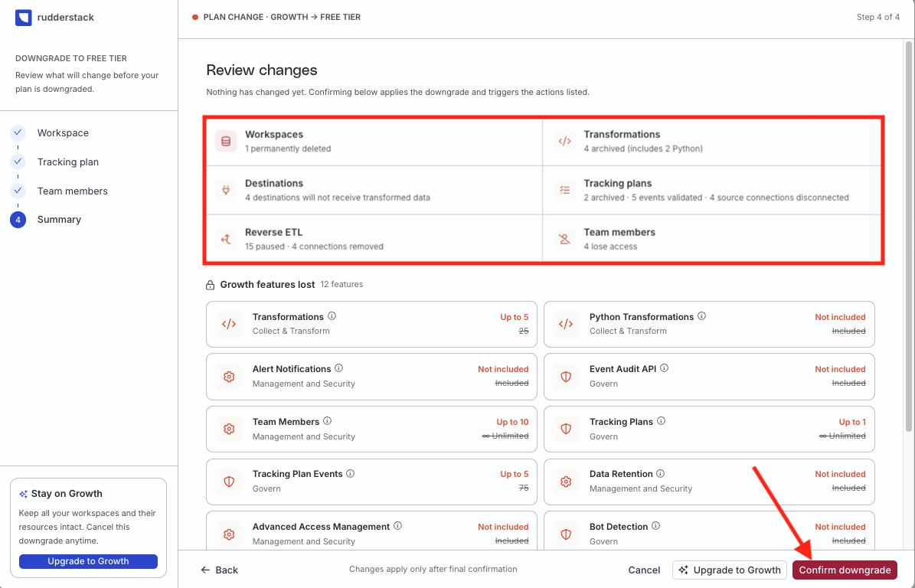
Task: Click "15 paused · 4 connections removed" text
Action: (314, 247)
